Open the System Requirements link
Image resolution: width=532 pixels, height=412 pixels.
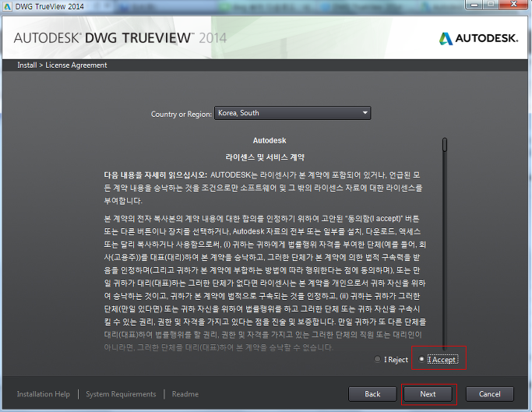(121, 394)
